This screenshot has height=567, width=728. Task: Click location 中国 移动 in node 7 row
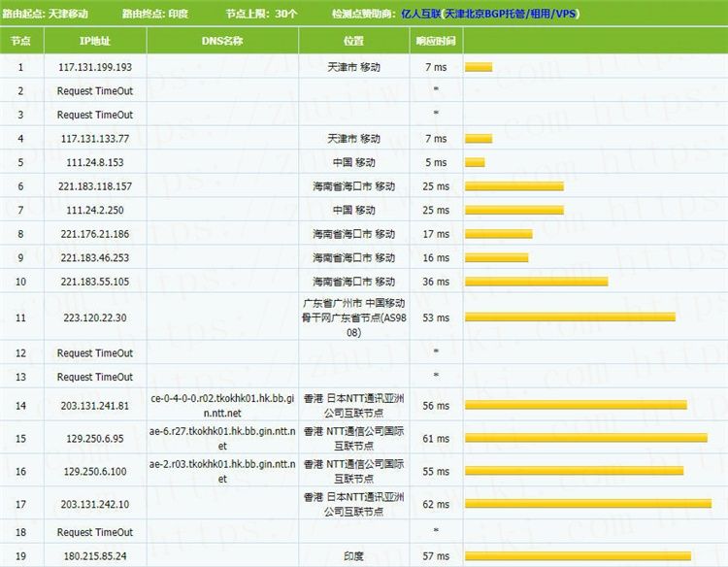(353, 210)
